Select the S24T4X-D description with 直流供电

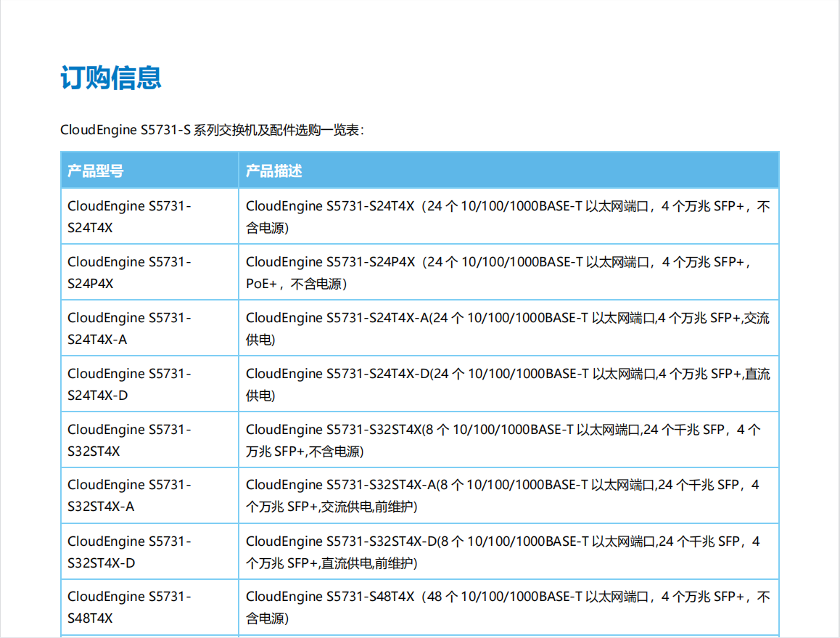click(507, 385)
